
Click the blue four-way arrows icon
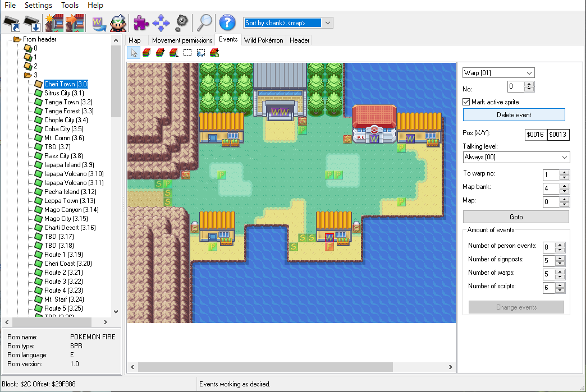pos(161,23)
